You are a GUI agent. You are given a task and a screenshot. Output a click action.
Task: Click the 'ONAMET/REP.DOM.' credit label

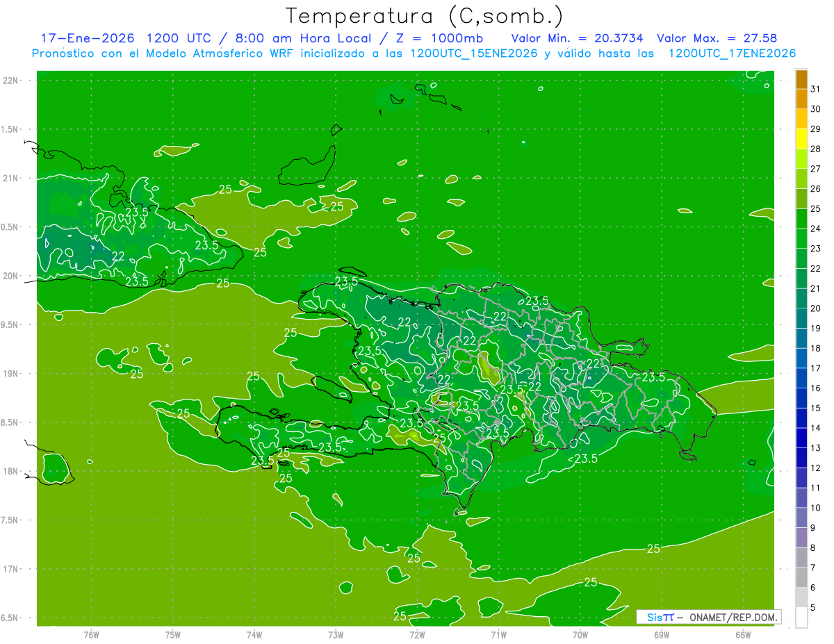click(x=733, y=617)
